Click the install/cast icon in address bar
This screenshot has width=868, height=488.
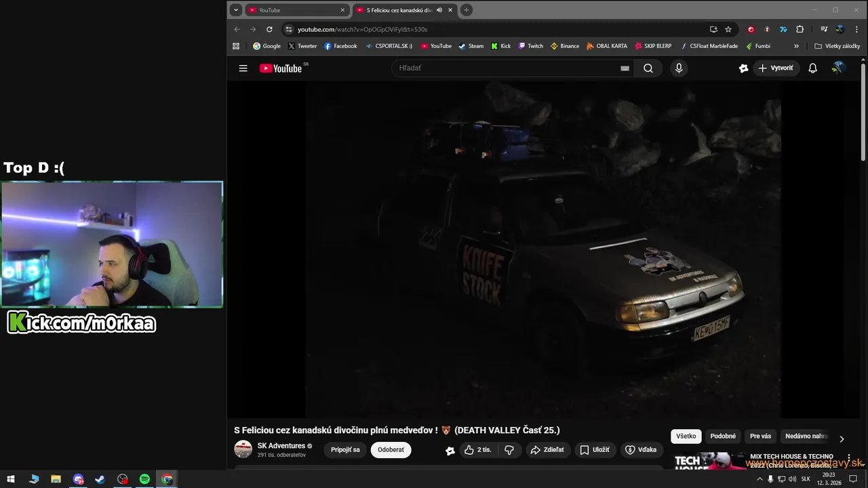(713, 29)
